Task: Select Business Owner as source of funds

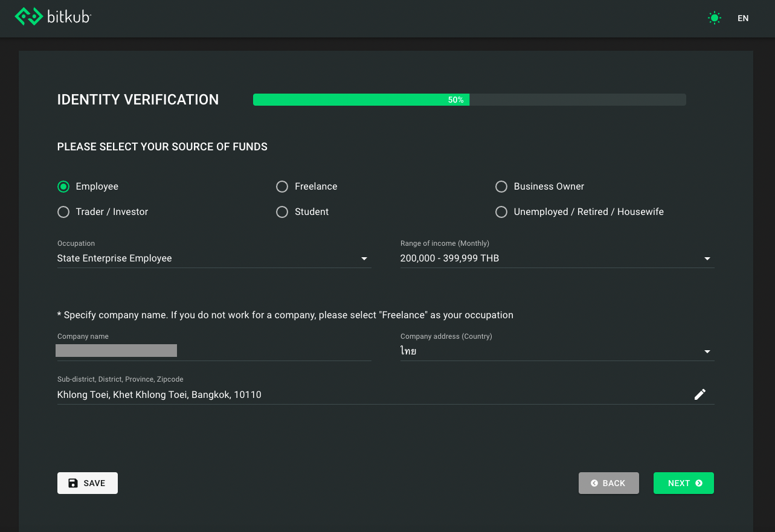Action: point(501,187)
